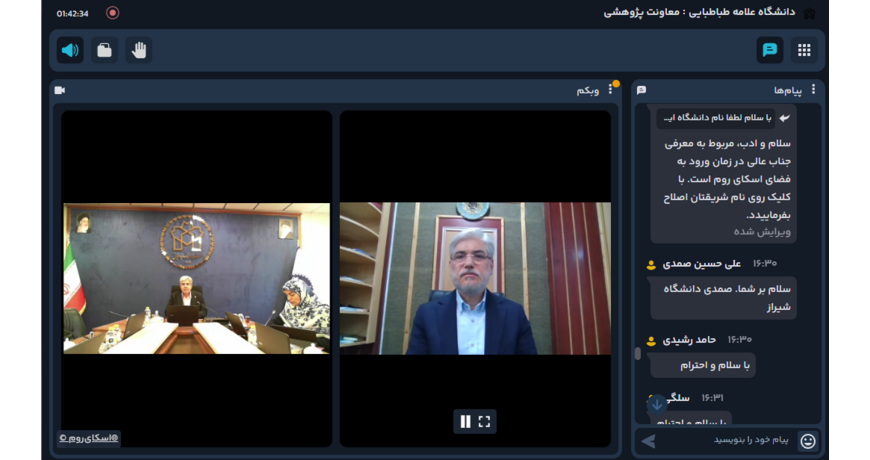This screenshot has height=460, width=870.
Task: Open the files briefcase icon
Action: coord(104,50)
